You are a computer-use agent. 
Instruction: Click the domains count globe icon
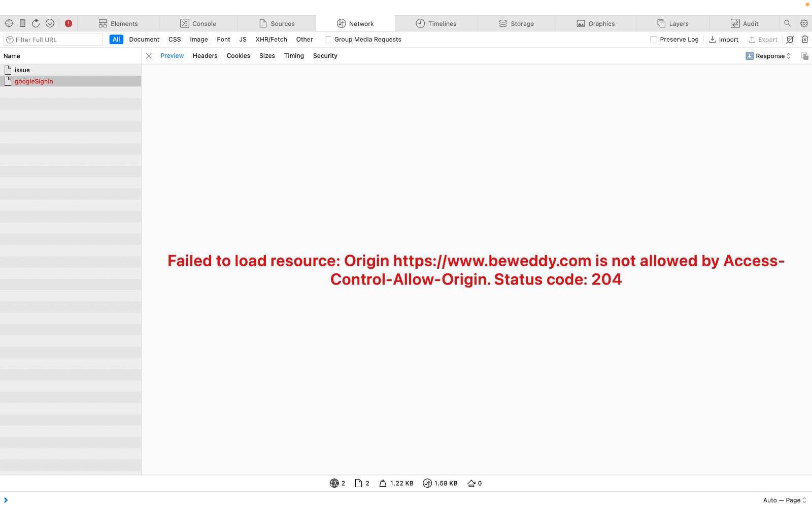[x=334, y=483]
